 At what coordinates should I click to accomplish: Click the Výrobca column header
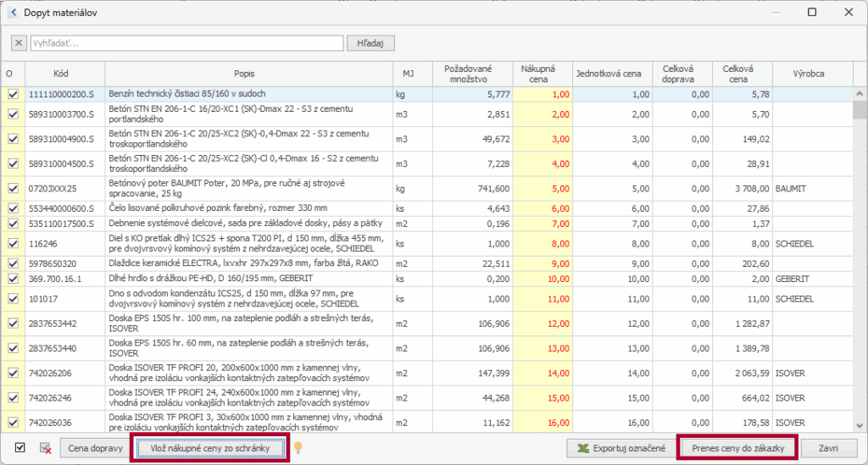point(810,74)
